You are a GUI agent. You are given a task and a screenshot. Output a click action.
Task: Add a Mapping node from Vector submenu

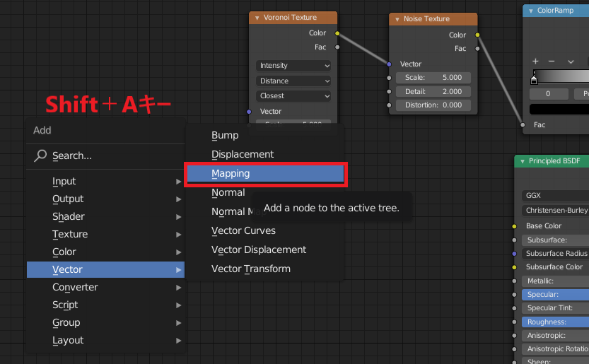coord(265,174)
